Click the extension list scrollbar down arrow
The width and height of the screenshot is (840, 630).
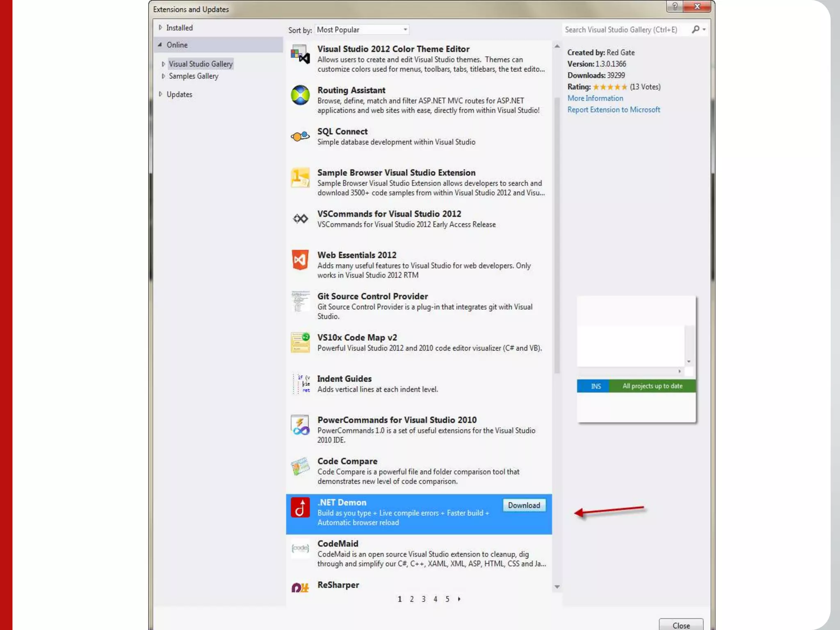[557, 587]
